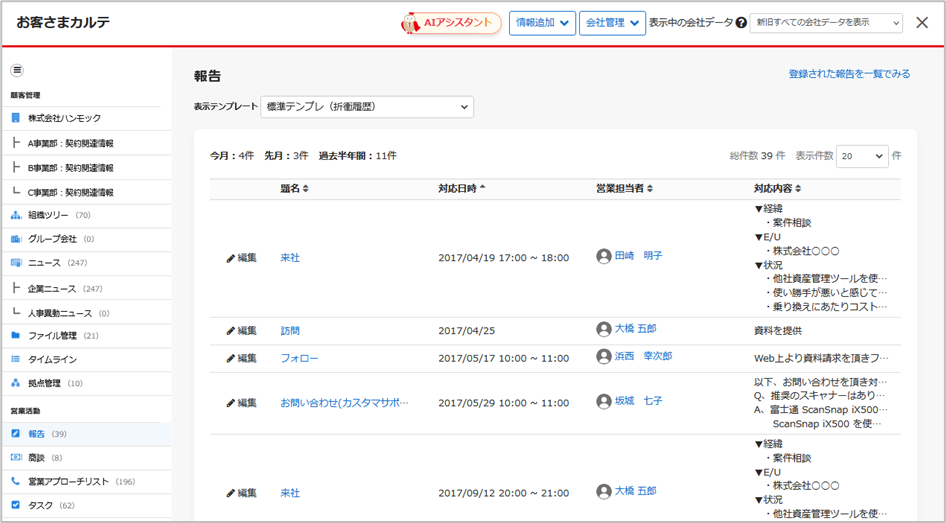This screenshot has width=946, height=523.
Task: Expand the 会社管理 dropdown
Action: point(612,23)
